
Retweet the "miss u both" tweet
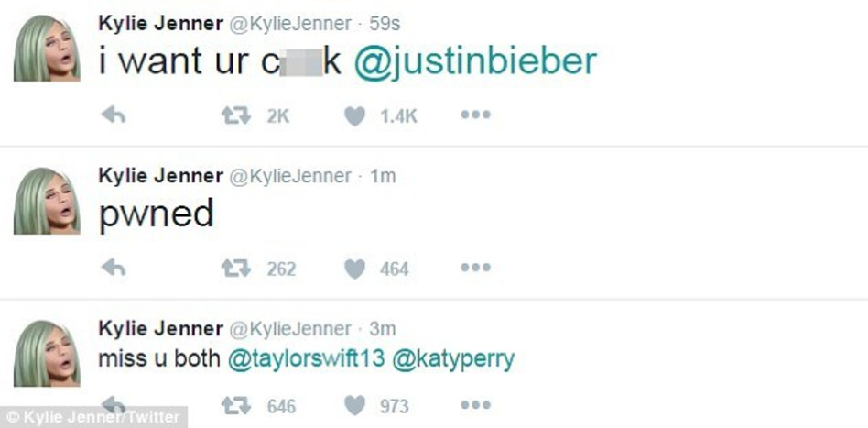tap(236, 404)
